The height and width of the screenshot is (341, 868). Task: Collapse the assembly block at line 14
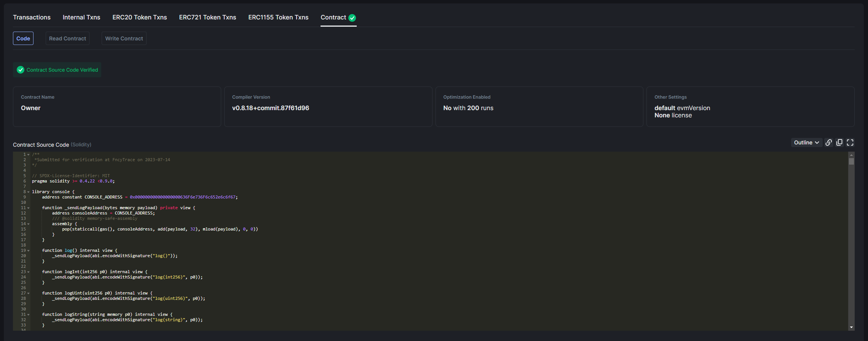pos(29,224)
